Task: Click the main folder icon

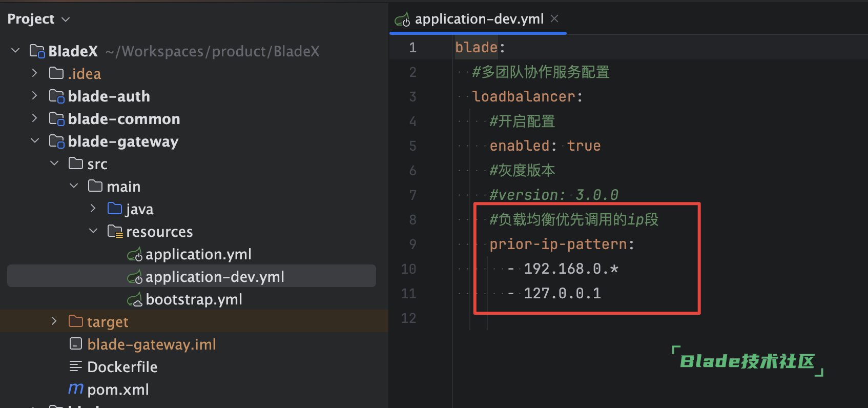Action: coord(95,186)
